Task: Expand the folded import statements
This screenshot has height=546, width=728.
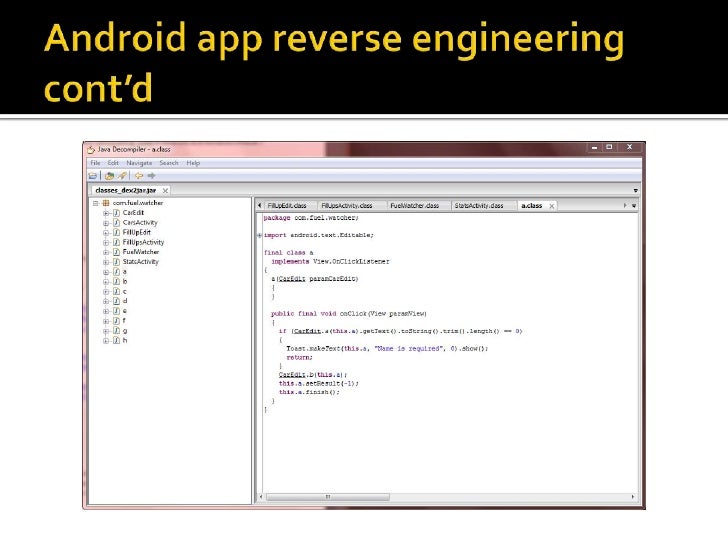Action: coord(260,235)
